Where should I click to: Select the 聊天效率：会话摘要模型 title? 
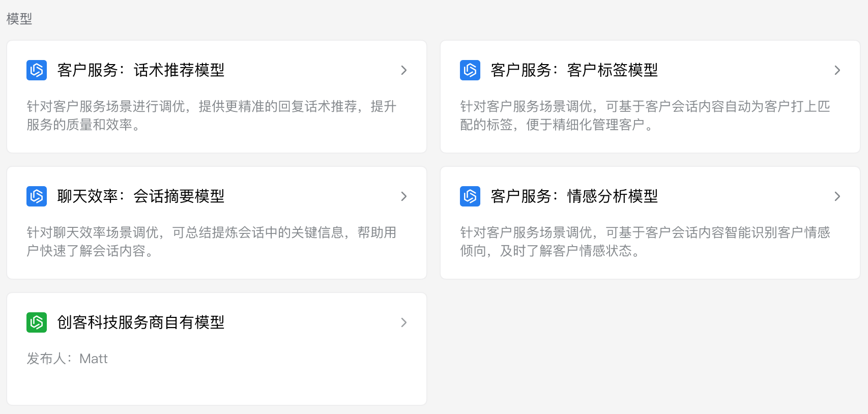click(141, 196)
